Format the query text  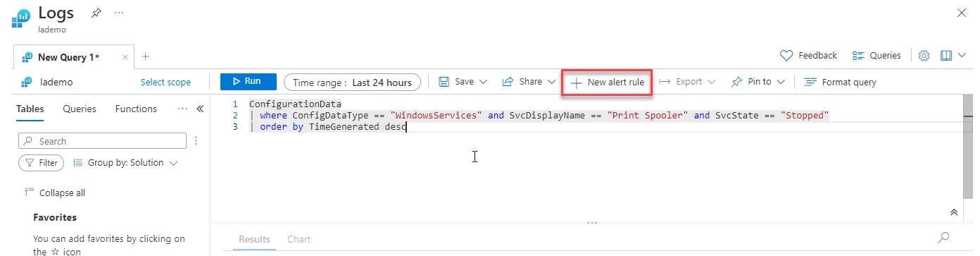pos(840,82)
